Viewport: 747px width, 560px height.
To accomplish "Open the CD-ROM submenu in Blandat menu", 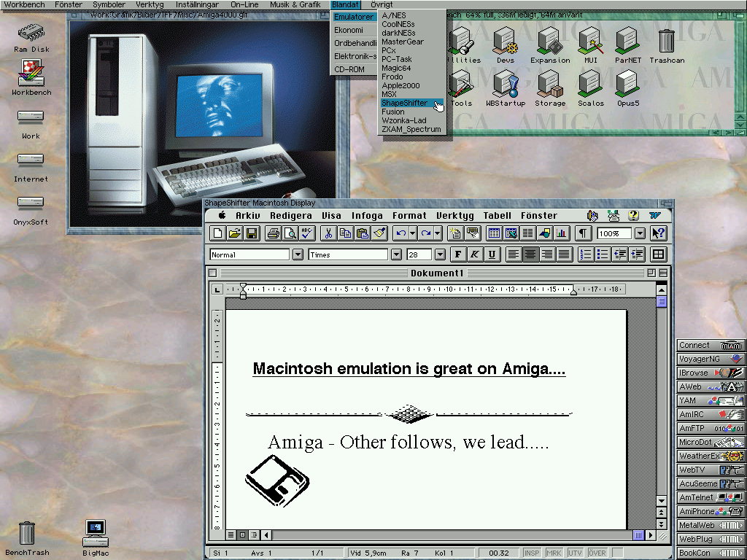I will pyautogui.click(x=354, y=69).
